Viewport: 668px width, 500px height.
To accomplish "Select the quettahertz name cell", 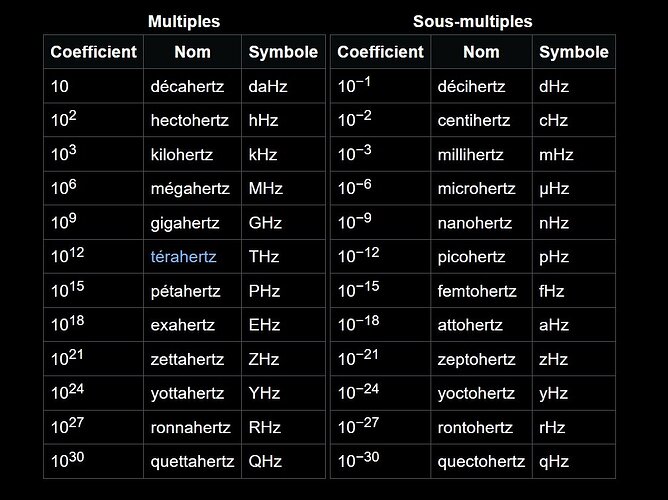I will (193, 461).
